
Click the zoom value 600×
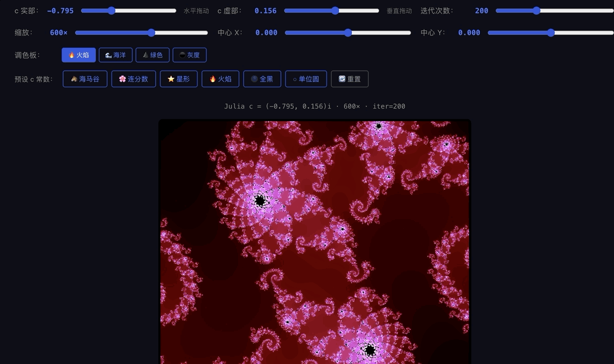click(59, 33)
